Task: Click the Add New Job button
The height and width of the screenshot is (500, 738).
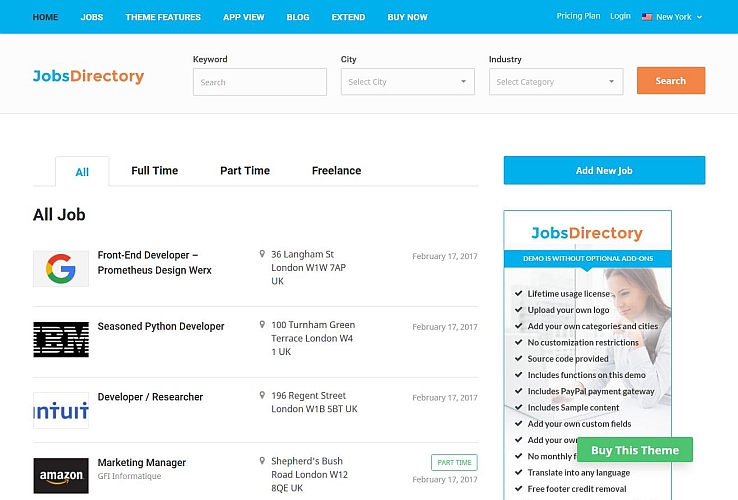Action: (x=604, y=171)
